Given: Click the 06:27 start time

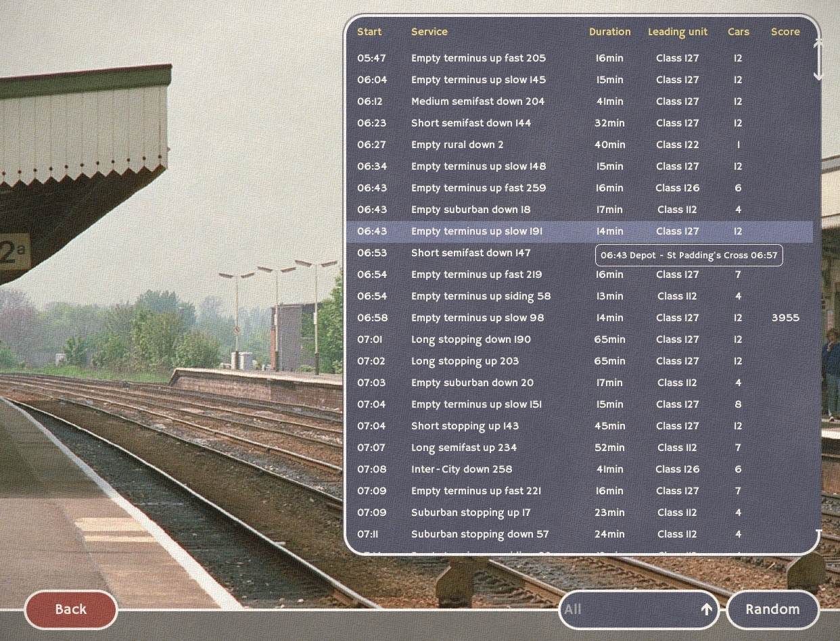Looking at the screenshot, I should coord(372,145).
